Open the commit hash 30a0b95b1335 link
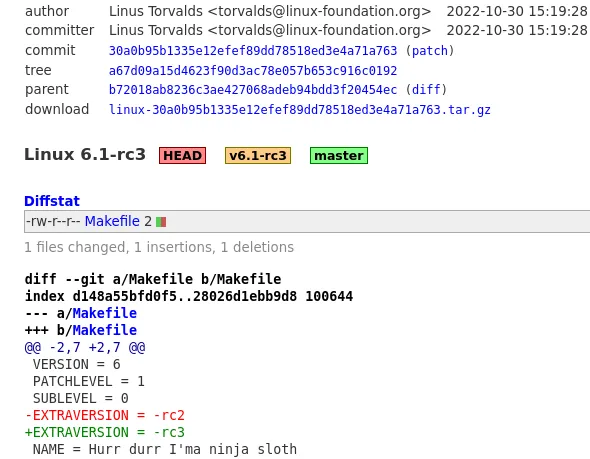590x459 pixels. pos(253,51)
